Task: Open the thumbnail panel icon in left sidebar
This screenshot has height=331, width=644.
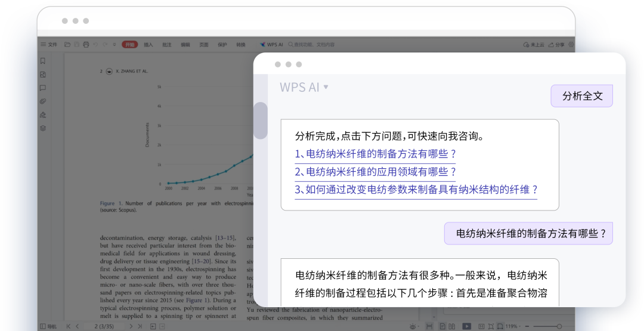Action: coord(43,75)
